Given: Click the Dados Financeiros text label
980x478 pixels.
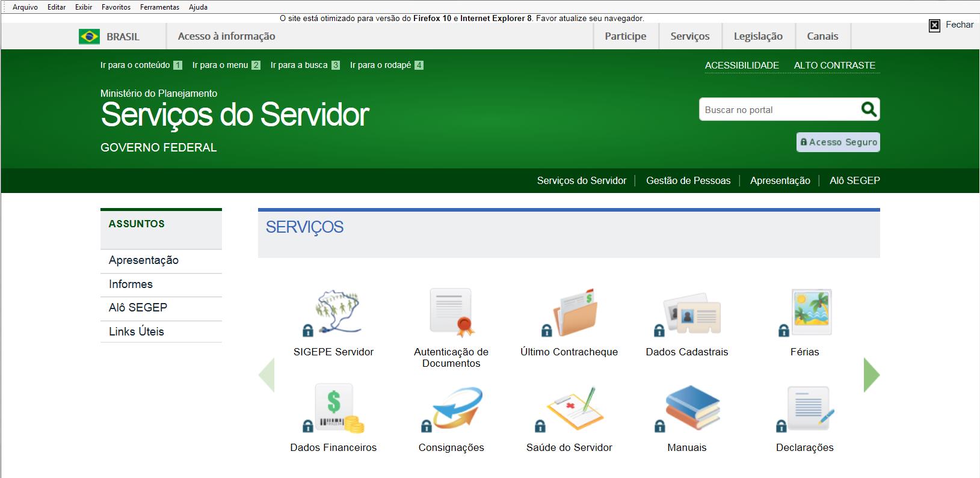Looking at the screenshot, I should 333,447.
